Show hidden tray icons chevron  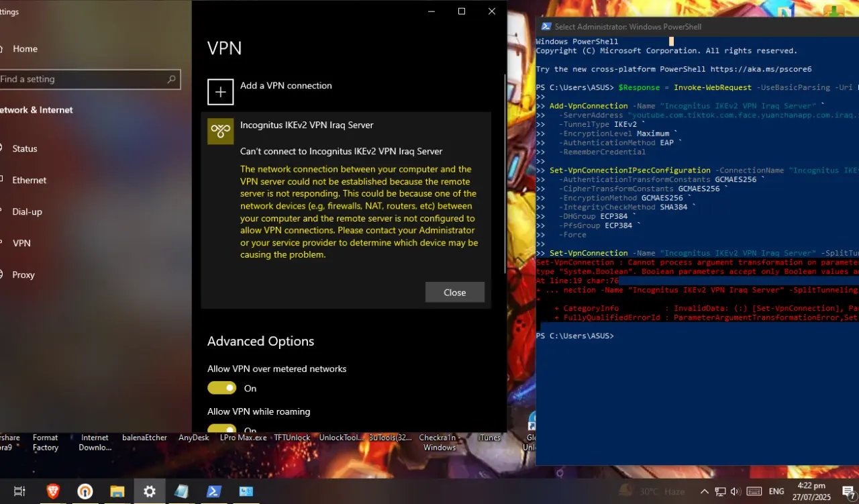tap(705, 491)
